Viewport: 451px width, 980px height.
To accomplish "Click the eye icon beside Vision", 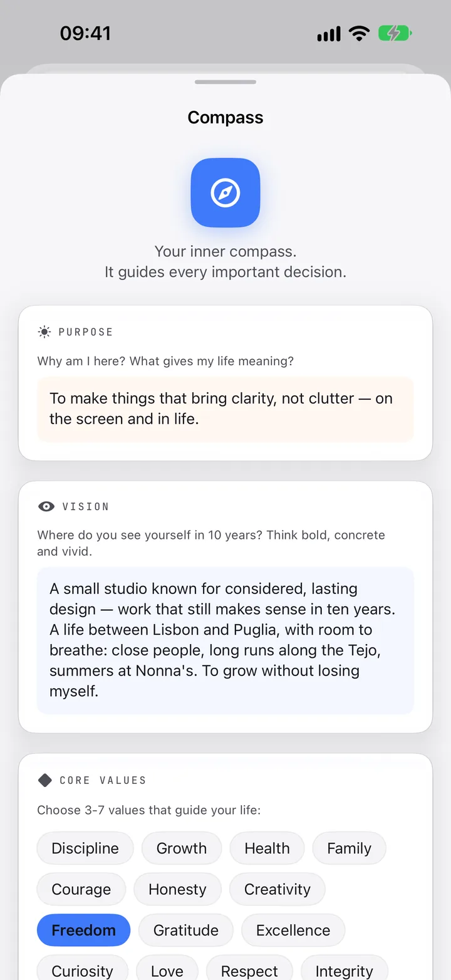I will tap(46, 506).
